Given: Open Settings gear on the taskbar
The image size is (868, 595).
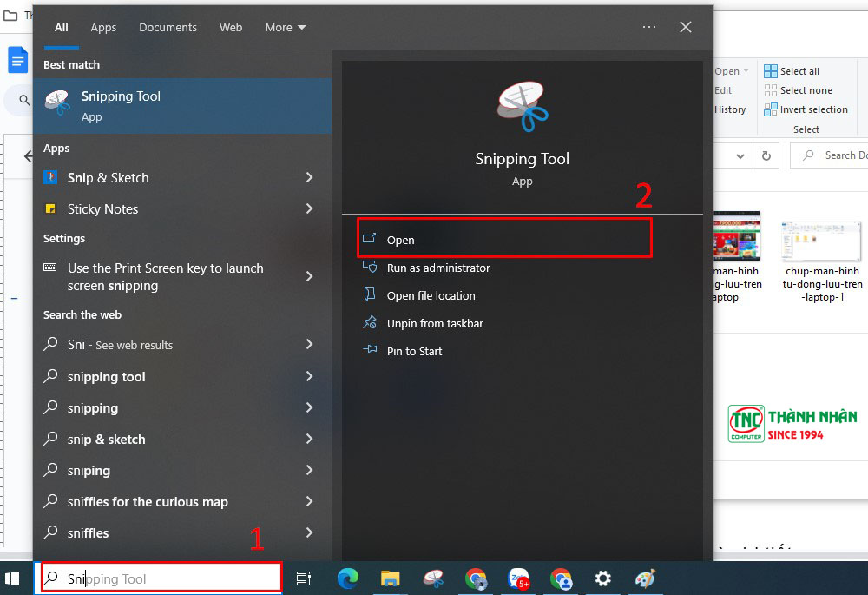Looking at the screenshot, I should click(603, 578).
